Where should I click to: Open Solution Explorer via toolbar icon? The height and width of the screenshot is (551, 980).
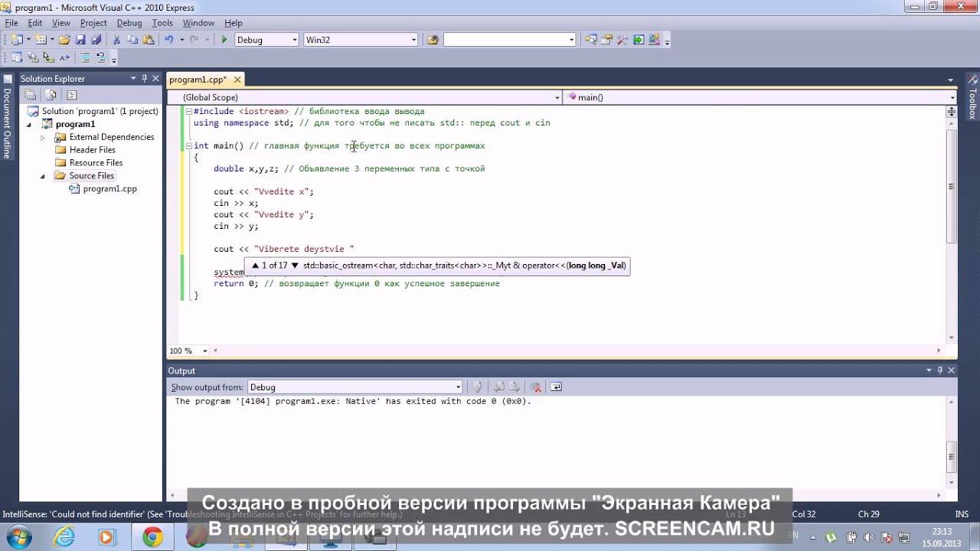(591, 40)
